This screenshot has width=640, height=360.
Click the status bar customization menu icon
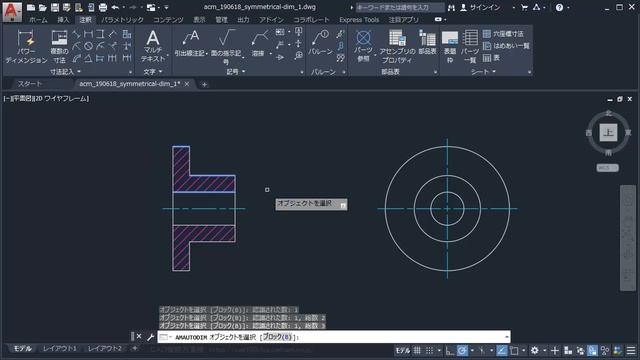tap(631, 350)
